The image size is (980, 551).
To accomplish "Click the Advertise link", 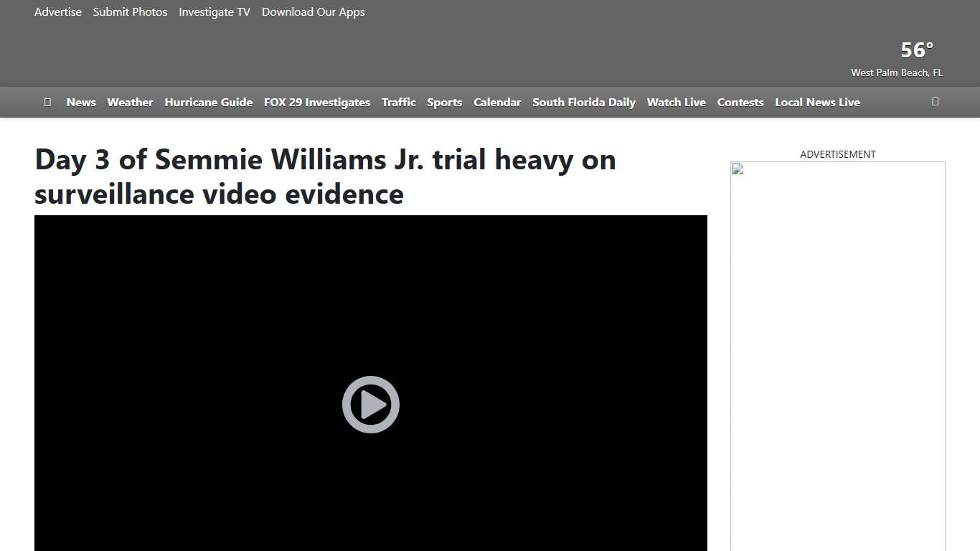I will pos(57,11).
